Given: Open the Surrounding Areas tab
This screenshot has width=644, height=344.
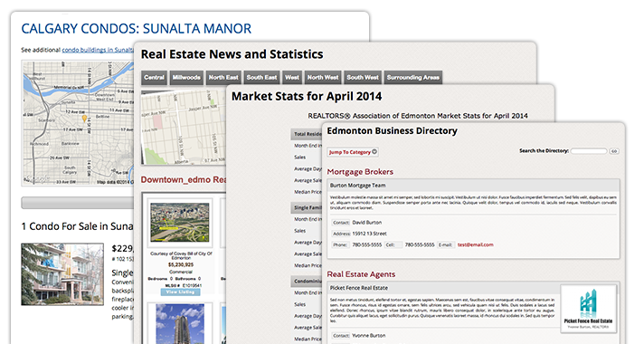Looking at the screenshot, I should pyautogui.click(x=412, y=77).
